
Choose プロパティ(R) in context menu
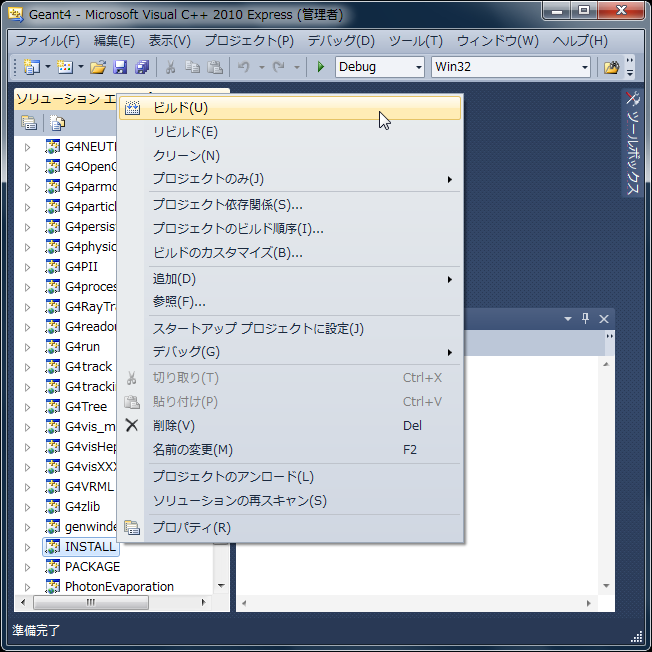[x=290, y=528]
